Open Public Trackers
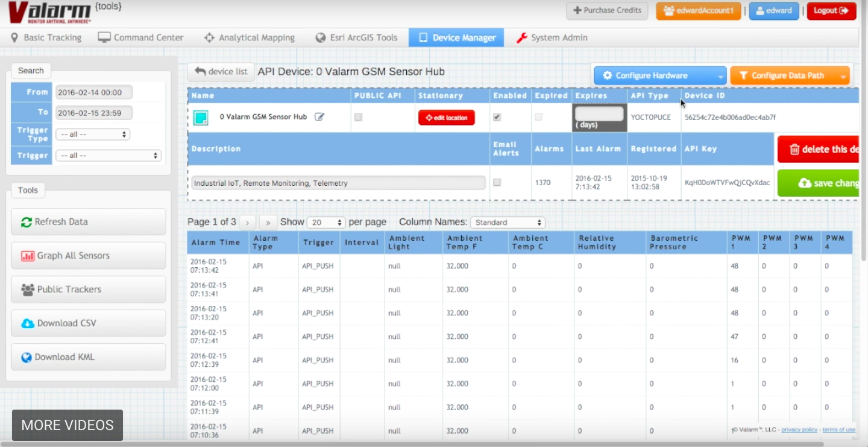The image size is (868, 447). (x=88, y=290)
